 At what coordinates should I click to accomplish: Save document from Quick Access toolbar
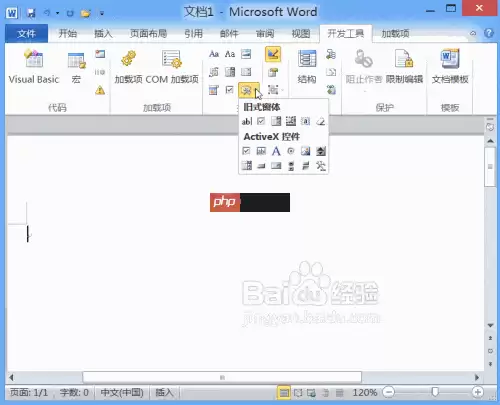[x=31, y=13]
